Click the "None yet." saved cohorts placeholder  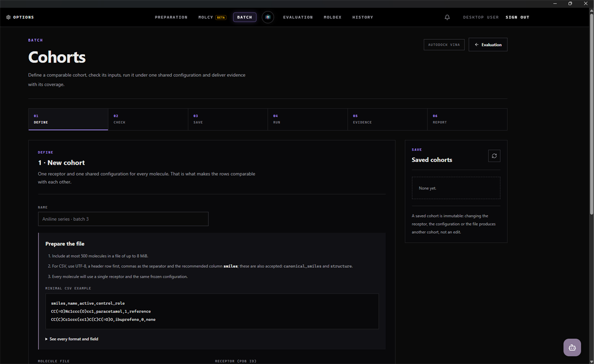click(x=456, y=188)
